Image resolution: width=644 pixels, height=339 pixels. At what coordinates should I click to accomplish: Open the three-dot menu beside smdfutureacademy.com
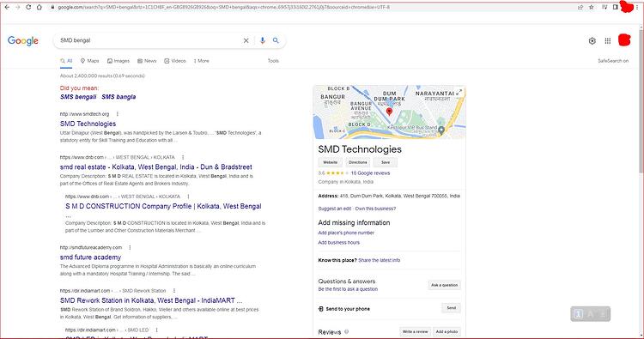(x=131, y=247)
